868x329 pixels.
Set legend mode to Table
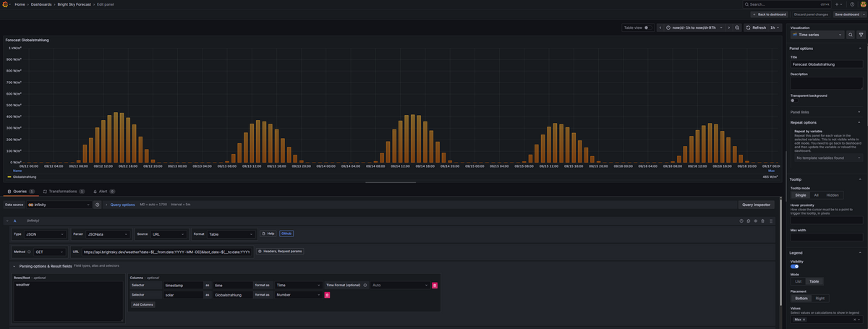814,281
